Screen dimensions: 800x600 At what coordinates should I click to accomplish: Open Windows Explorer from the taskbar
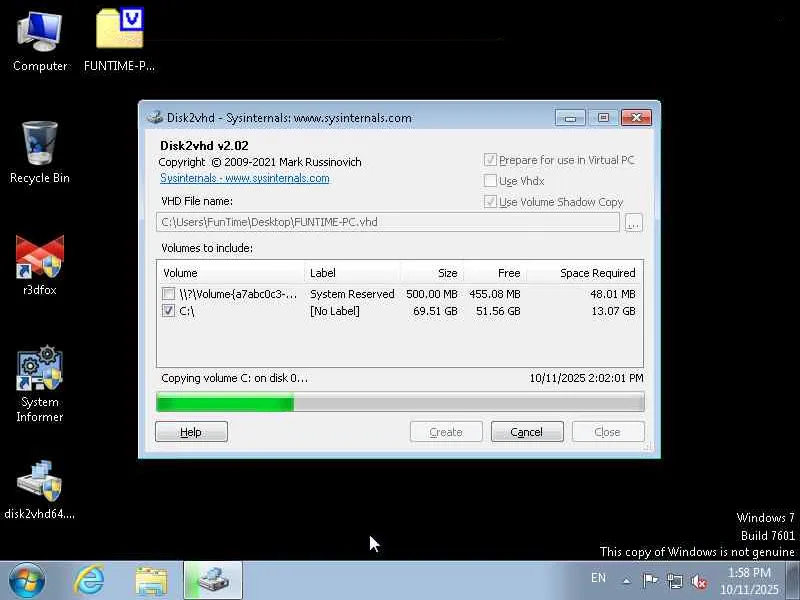tap(151, 581)
